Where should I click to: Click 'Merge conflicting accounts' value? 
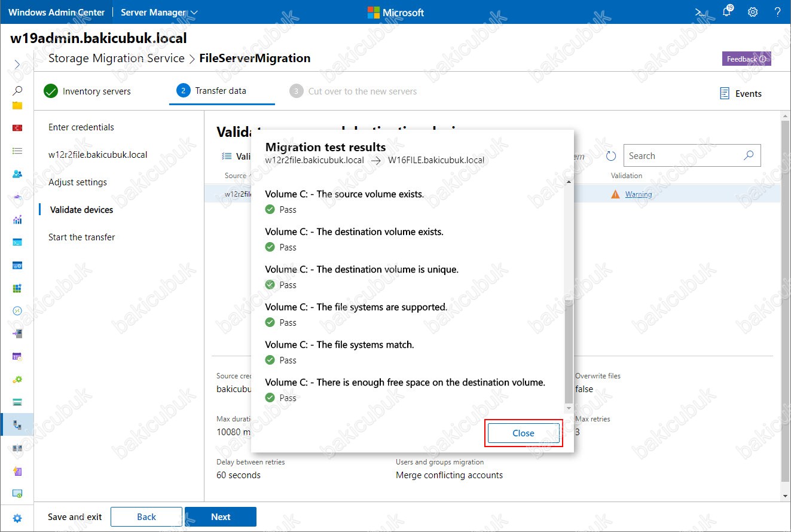tap(449, 475)
